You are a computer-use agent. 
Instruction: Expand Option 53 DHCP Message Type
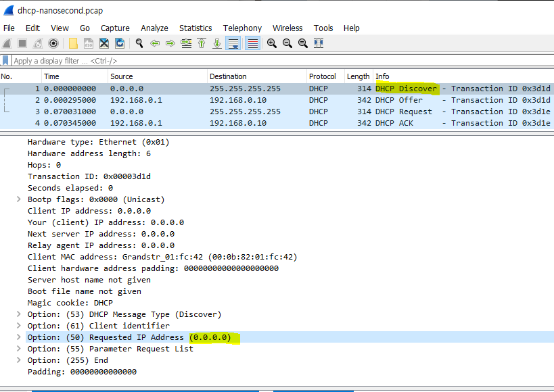(x=19, y=314)
